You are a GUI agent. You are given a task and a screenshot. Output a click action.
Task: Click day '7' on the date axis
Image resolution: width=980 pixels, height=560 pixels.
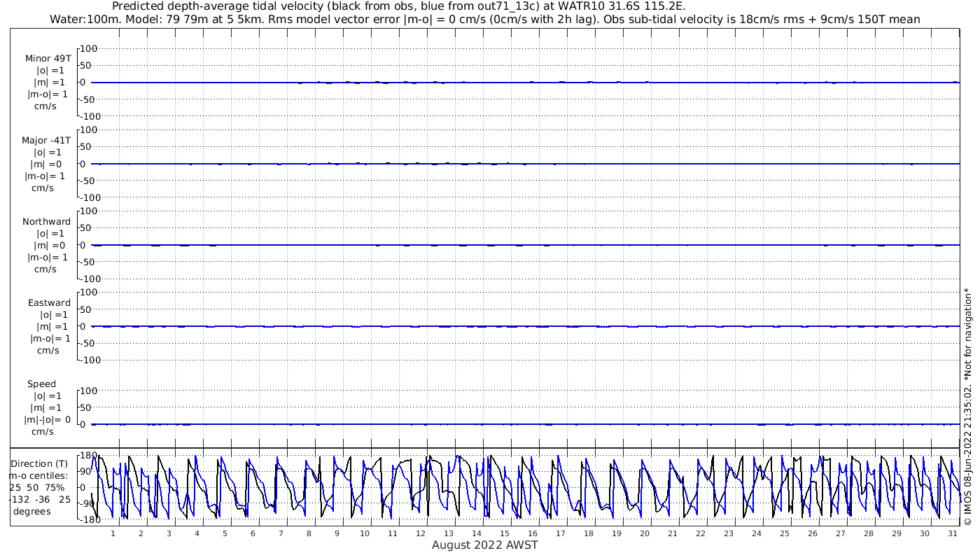[281, 533]
